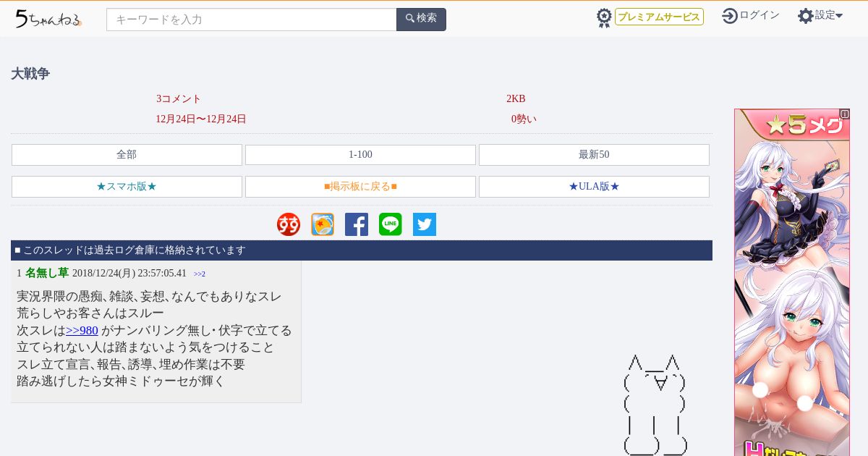868x456 pixels.
Task: Click the post timestamp 2018/12/24(月) 23:57:05.41
Action: (129, 274)
